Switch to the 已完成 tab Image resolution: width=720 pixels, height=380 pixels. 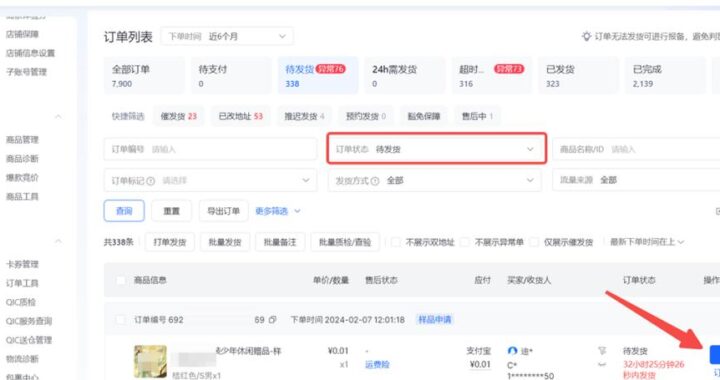click(665, 76)
